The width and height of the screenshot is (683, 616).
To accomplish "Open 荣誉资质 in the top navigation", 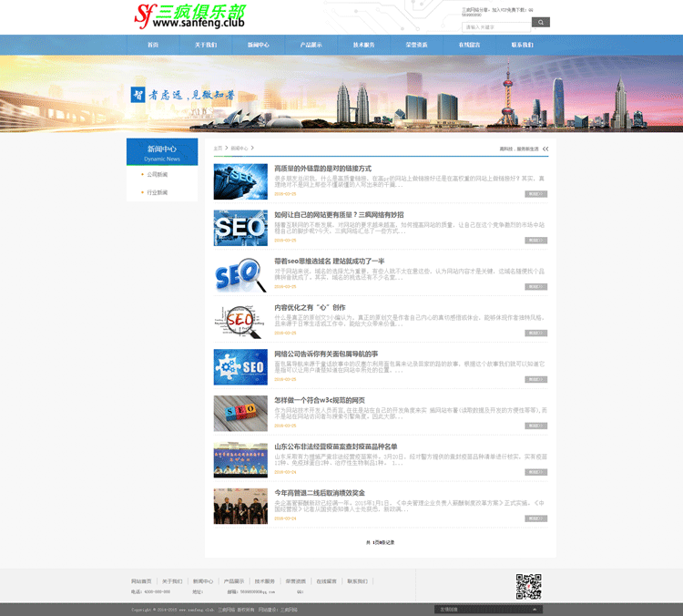I will [x=416, y=45].
